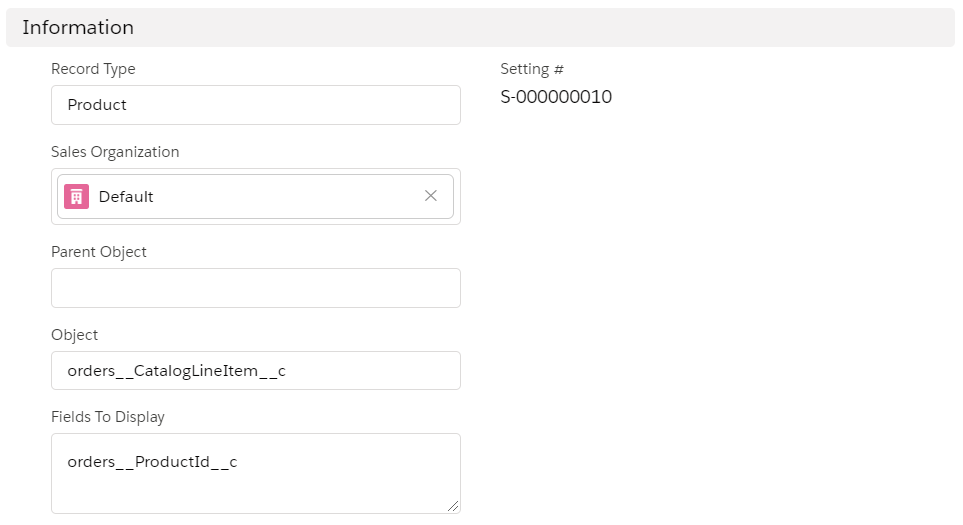Click the Object field label
Viewport: 963px width, 525px height.
click(75, 335)
